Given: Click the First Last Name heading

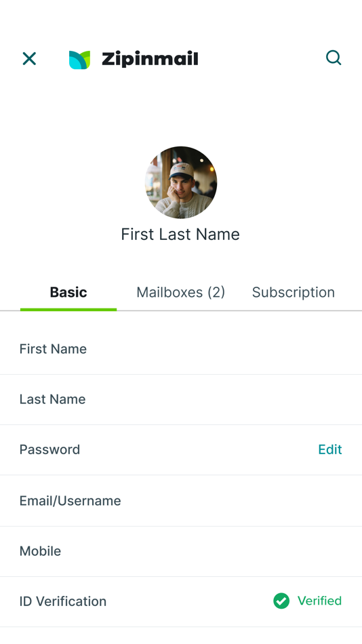Looking at the screenshot, I should (x=180, y=235).
